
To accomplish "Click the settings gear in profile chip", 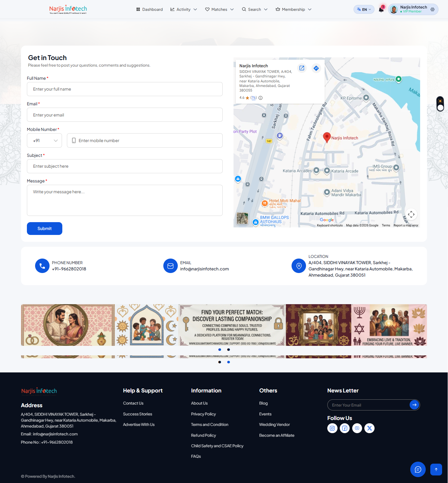I will coord(433,10).
